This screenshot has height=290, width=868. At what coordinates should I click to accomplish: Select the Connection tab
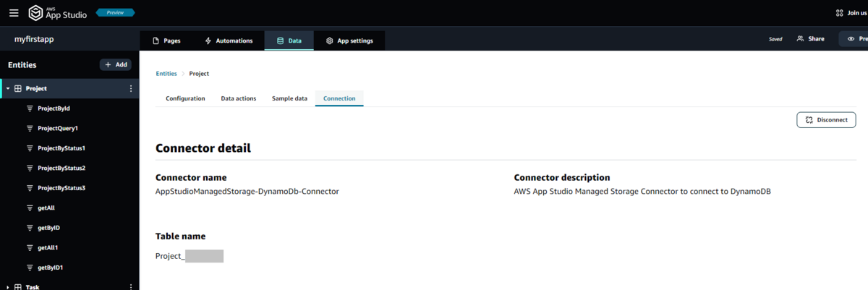(339, 98)
